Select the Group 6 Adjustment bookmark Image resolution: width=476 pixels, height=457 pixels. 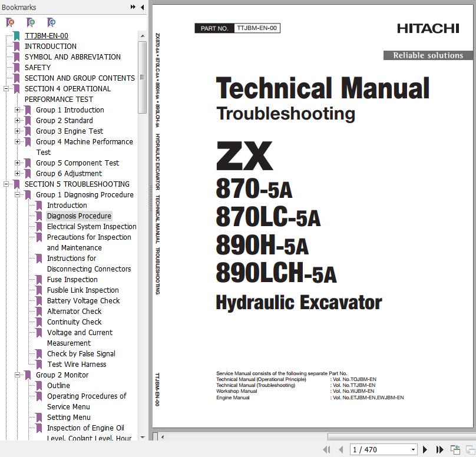[69, 174]
